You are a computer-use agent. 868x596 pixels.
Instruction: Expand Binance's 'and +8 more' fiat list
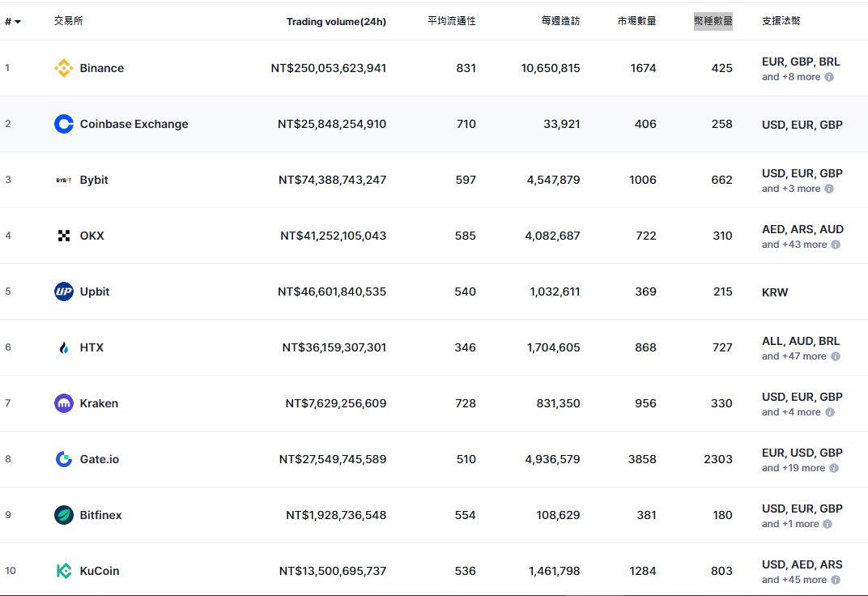(x=791, y=77)
